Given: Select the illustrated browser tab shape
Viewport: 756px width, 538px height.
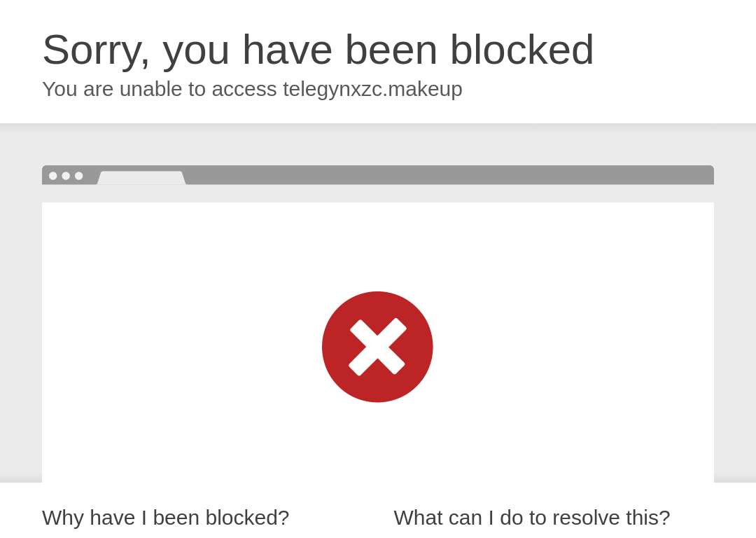Looking at the screenshot, I should (141, 177).
